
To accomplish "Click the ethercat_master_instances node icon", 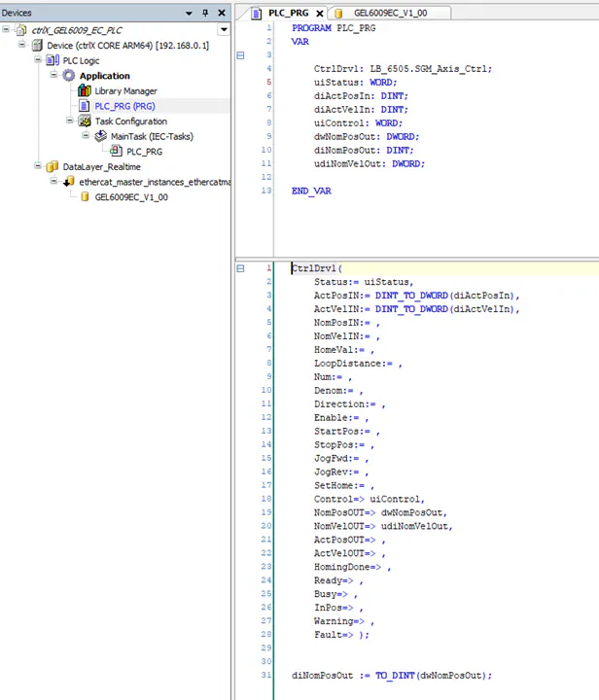I will 69,182.
